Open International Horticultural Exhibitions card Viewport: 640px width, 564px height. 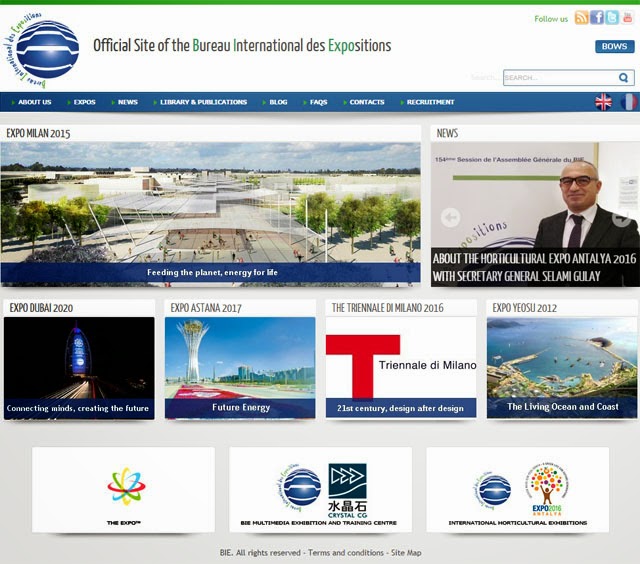click(x=518, y=490)
